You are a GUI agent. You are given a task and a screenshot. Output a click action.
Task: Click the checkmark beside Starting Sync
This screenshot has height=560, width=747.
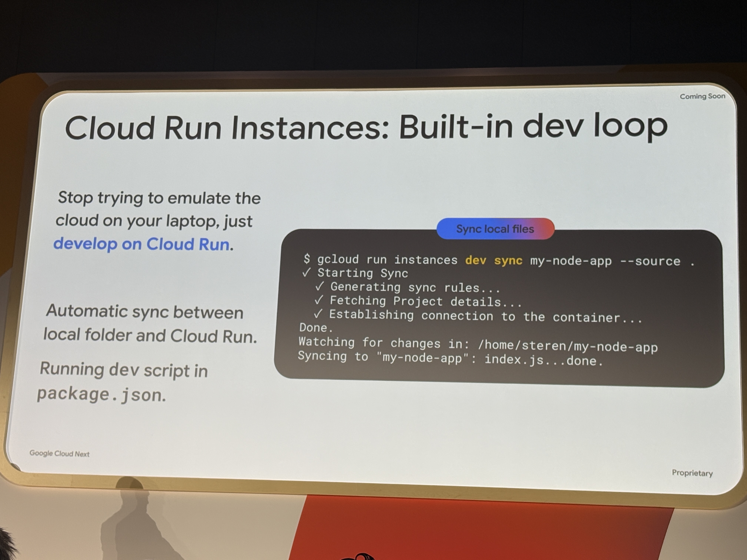click(x=306, y=273)
